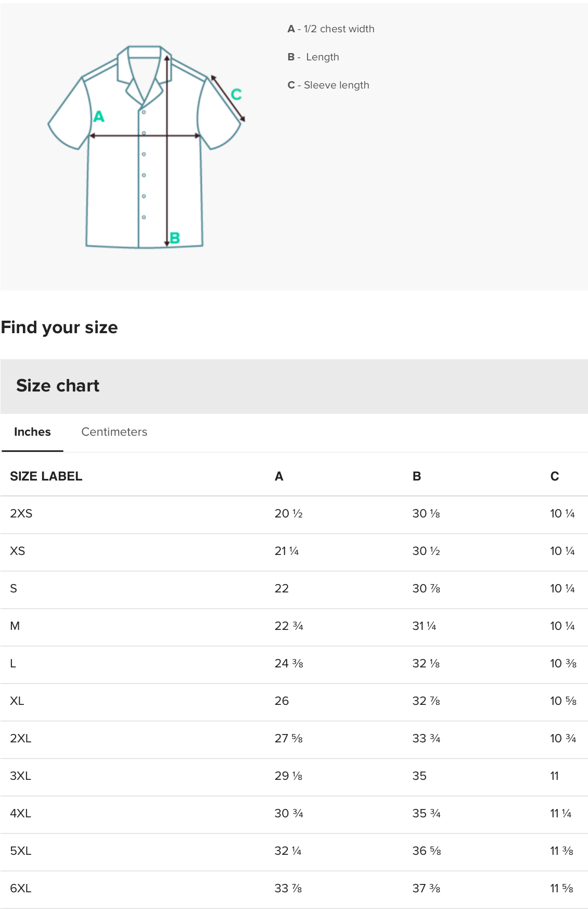Click the 'B - Length' legend entry
588x910 pixels.
[313, 57]
